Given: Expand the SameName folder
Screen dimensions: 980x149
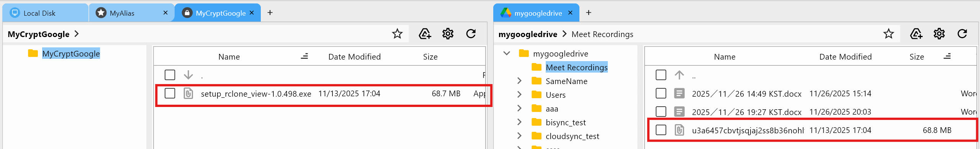Looking at the screenshot, I should 519,81.
